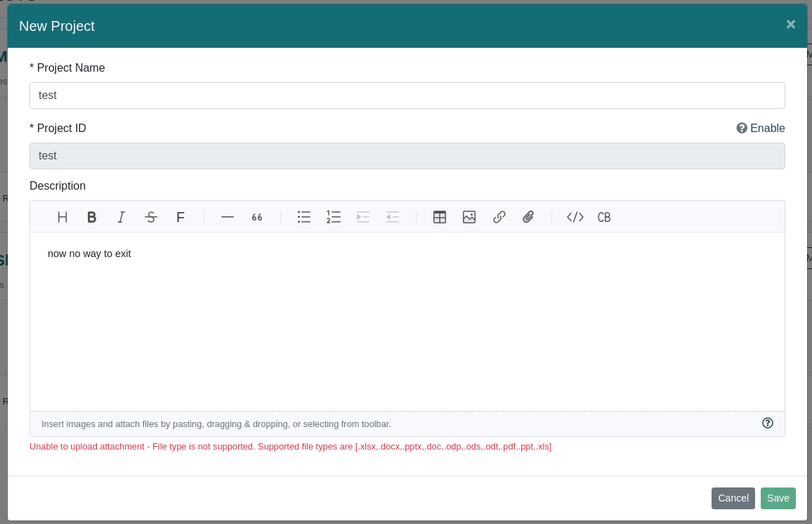This screenshot has width=812, height=524.
Task: Click the 'Insert images and attach files' hint
Action: [216, 424]
